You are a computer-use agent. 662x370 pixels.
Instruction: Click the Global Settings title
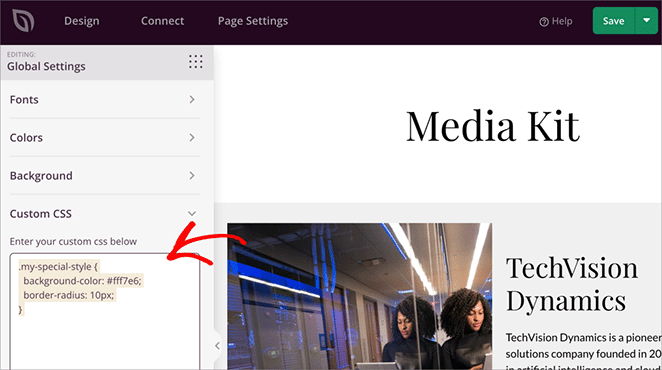point(46,66)
